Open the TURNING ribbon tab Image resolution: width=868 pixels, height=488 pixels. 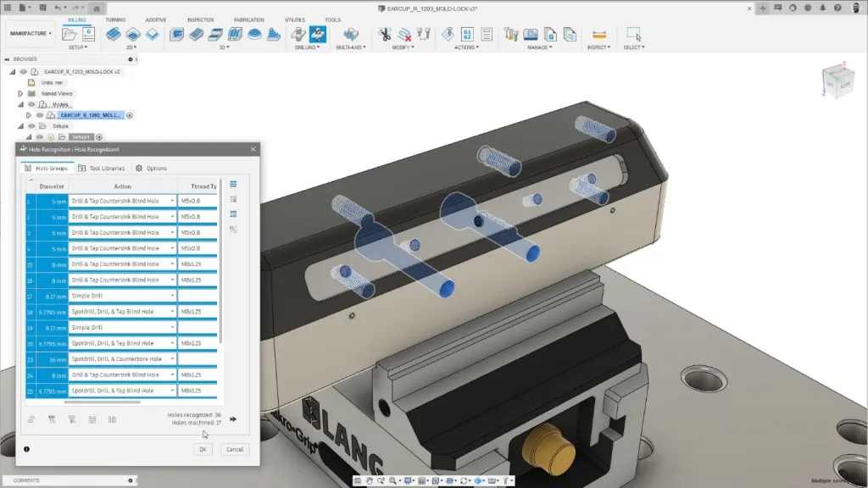(115, 19)
